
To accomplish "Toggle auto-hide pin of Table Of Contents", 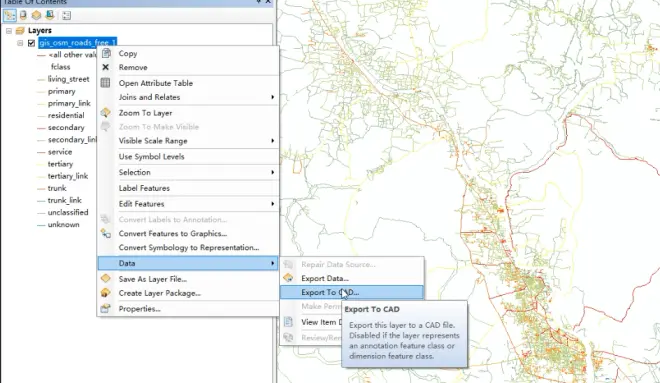I will 258,2.
